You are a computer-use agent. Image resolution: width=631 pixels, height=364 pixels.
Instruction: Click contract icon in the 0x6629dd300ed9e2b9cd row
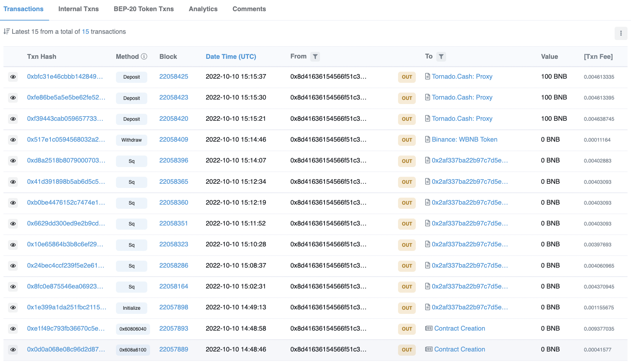[428, 223]
